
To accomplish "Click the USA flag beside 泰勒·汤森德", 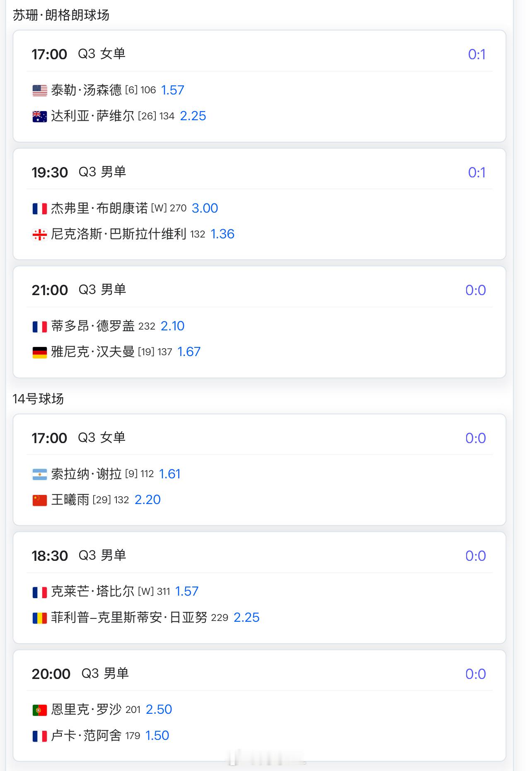I will pos(40,90).
